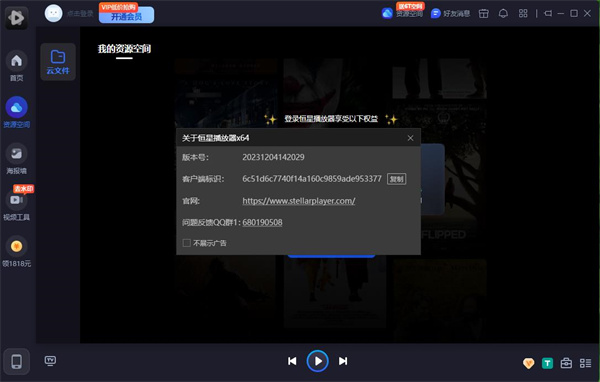This screenshot has width=600, height=382.
Task: Open the playlist icon at bottom right
Action: [585, 363]
